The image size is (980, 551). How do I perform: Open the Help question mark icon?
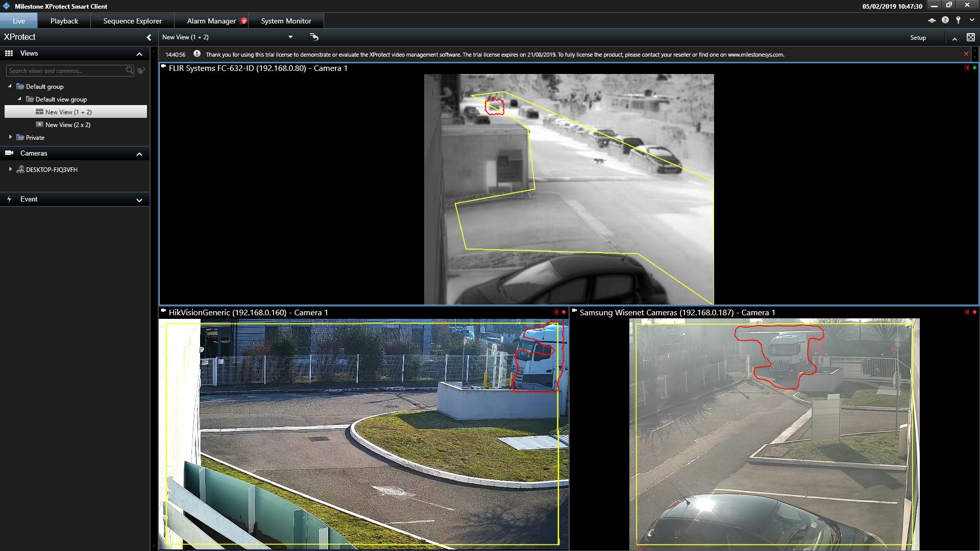(945, 20)
